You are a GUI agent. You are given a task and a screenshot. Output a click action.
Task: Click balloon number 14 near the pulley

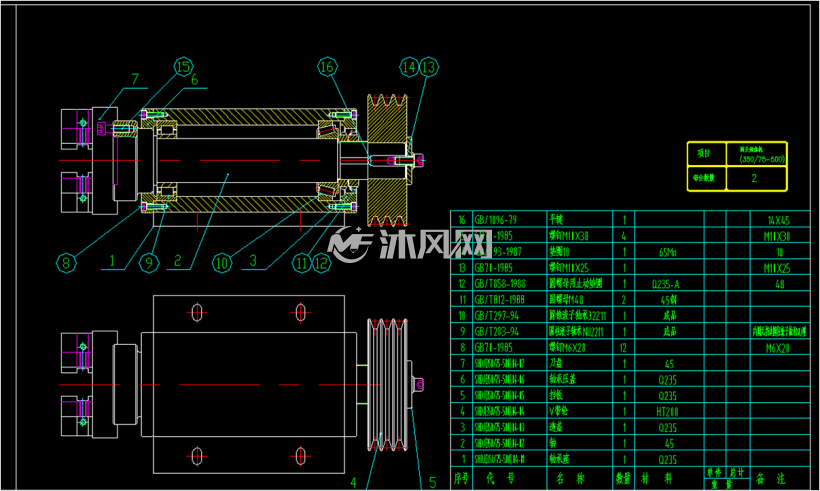tap(409, 67)
